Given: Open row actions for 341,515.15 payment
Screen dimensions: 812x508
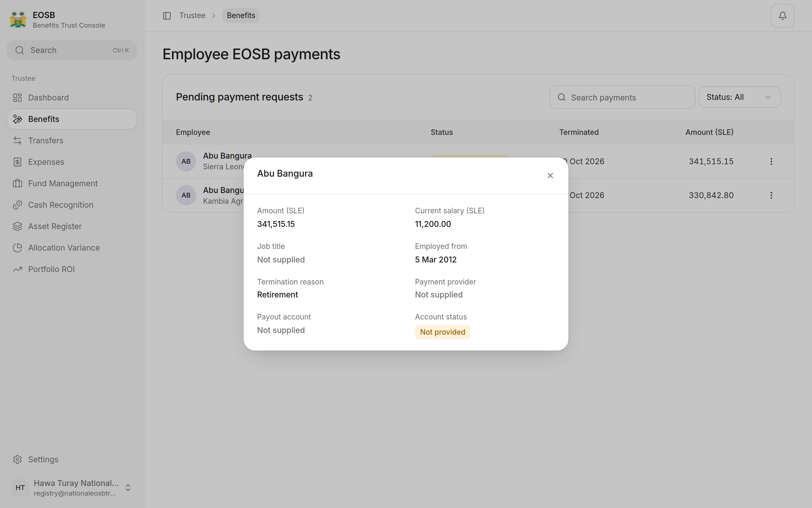Looking at the screenshot, I should click(x=771, y=162).
